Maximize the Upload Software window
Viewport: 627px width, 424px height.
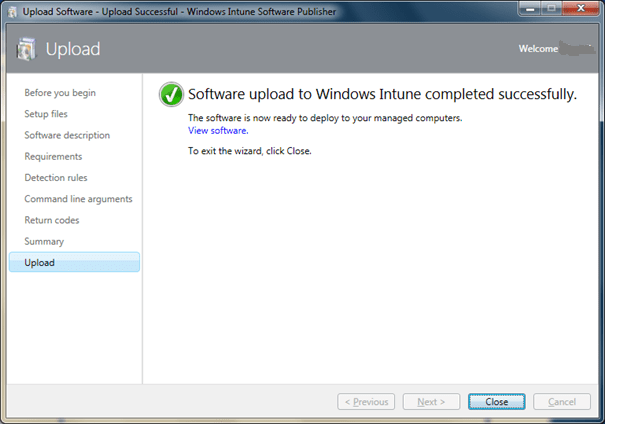click(x=553, y=9)
